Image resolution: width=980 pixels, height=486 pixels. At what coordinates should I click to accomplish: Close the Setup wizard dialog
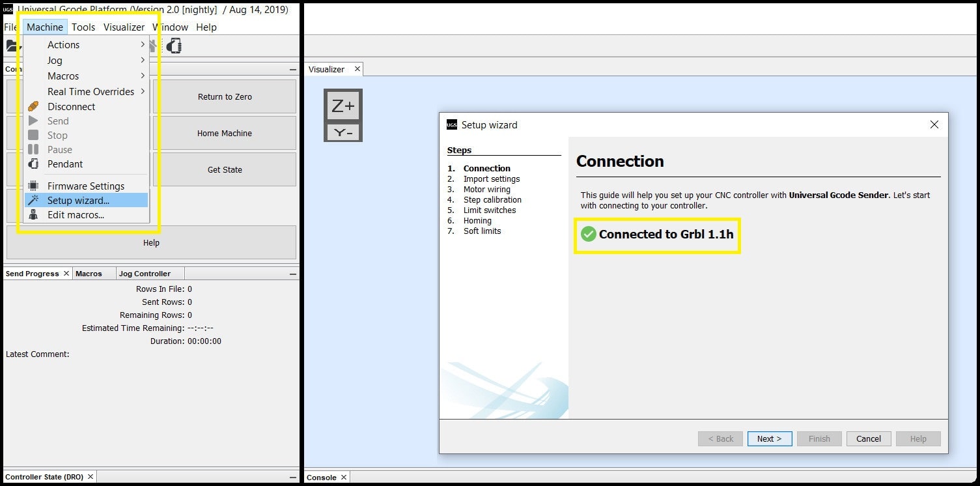pyautogui.click(x=934, y=124)
